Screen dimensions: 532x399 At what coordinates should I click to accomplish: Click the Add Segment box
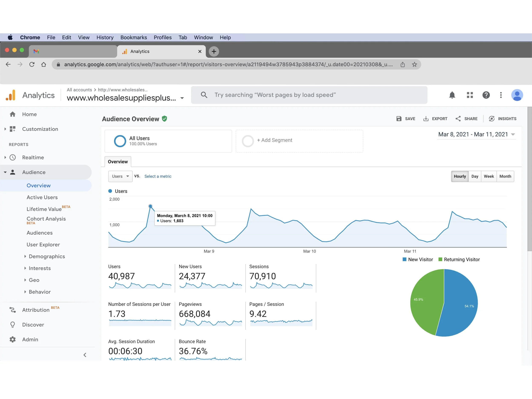coord(299,141)
